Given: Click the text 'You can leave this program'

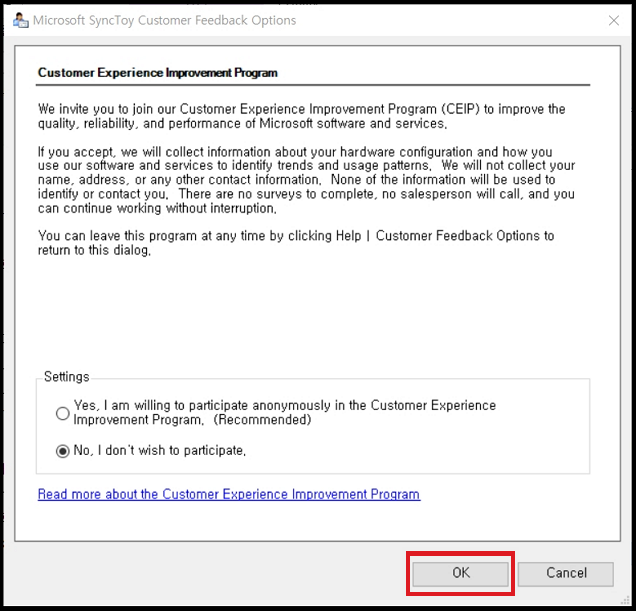Looking at the screenshot, I should [296, 243].
